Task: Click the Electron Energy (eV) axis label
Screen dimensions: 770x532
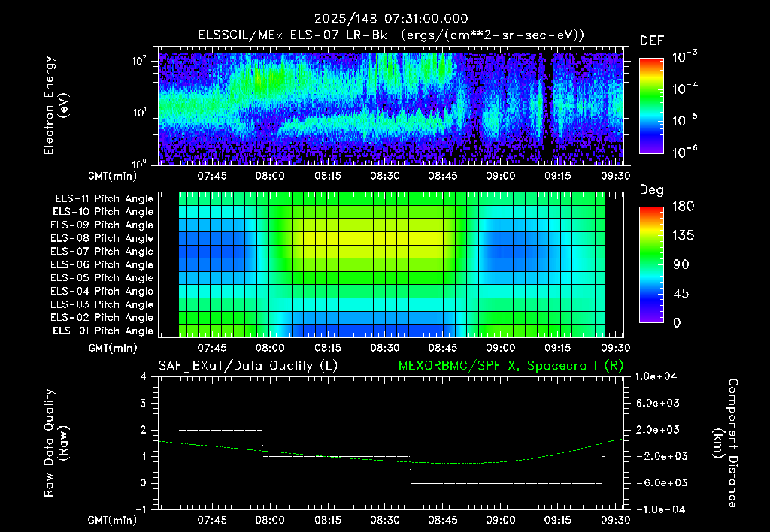Action: click(56, 105)
